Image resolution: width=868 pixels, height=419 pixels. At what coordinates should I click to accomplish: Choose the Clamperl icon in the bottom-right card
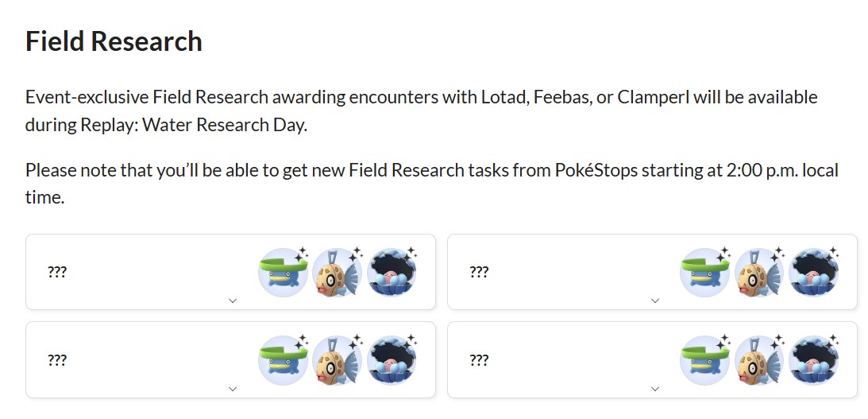tap(813, 361)
